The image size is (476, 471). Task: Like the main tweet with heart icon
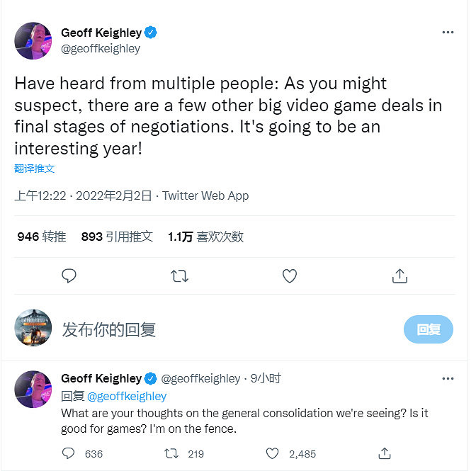point(290,276)
